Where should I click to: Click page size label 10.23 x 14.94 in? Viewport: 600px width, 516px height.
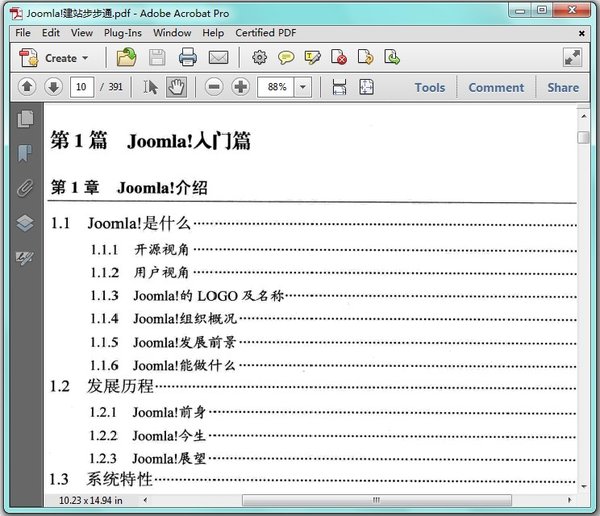click(x=91, y=500)
